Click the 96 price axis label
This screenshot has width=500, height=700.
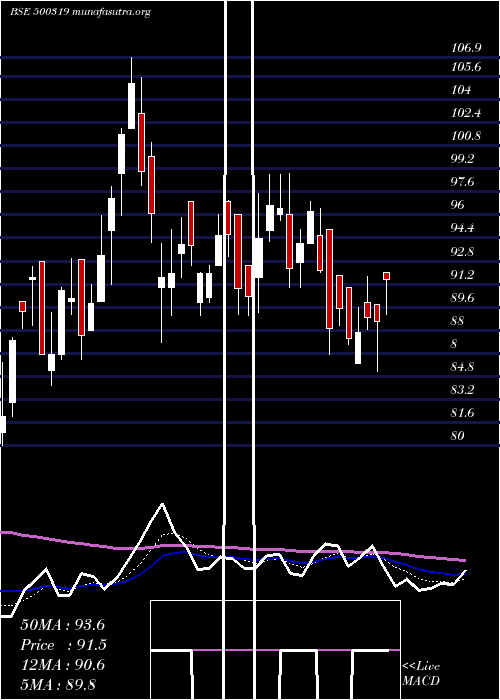pos(458,205)
